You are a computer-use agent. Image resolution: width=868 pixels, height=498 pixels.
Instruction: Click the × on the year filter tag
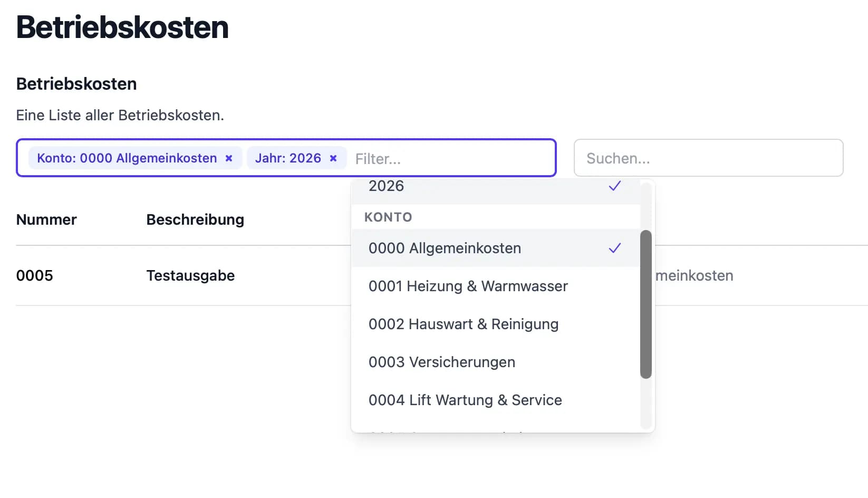[333, 158]
